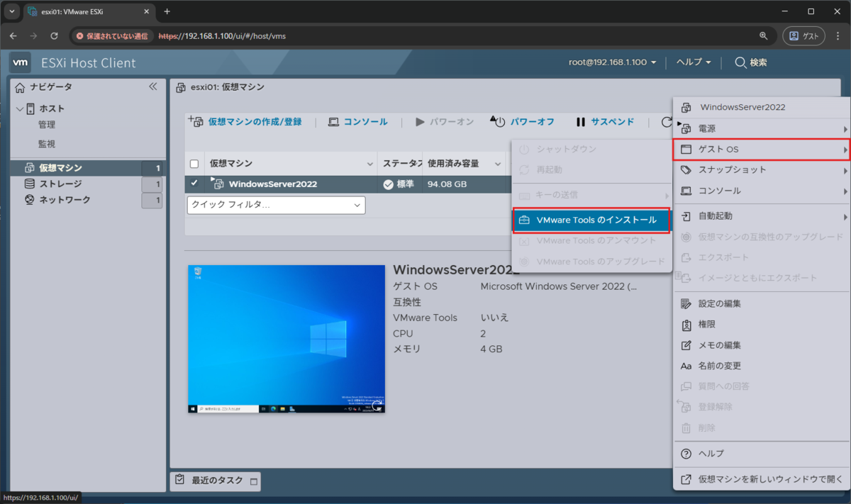Click the Power off toolbar button
The width and height of the screenshot is (851, 504).
coord(523,122)
